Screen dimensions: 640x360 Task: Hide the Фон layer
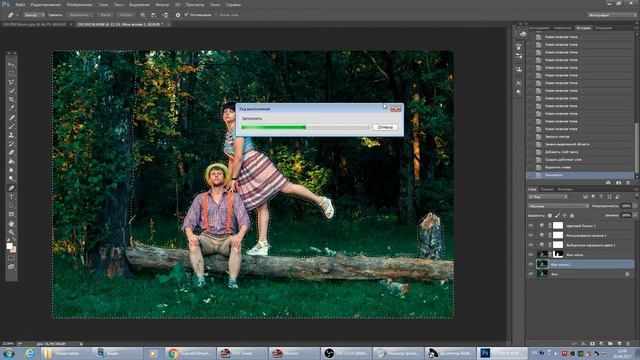(531, 274)
